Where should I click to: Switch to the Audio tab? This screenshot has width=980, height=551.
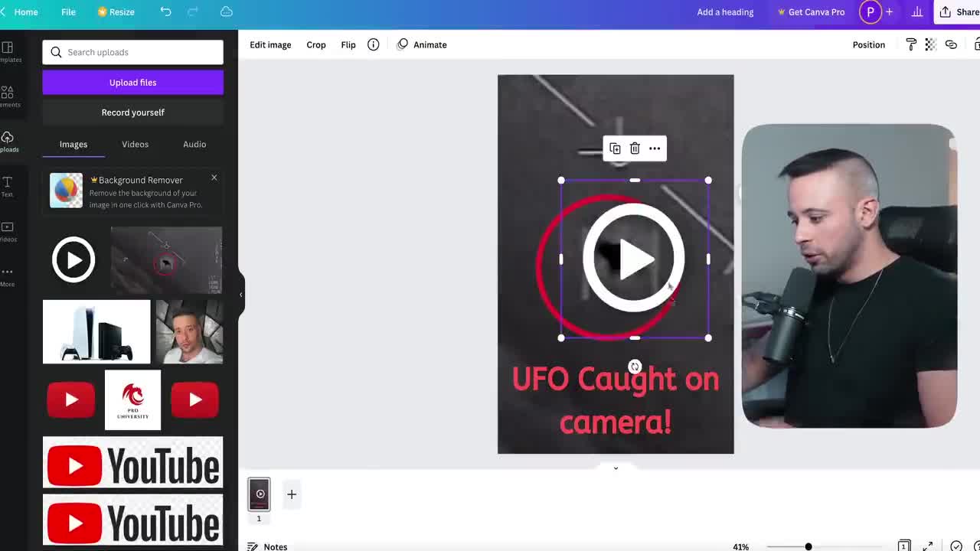pos(194,144)
